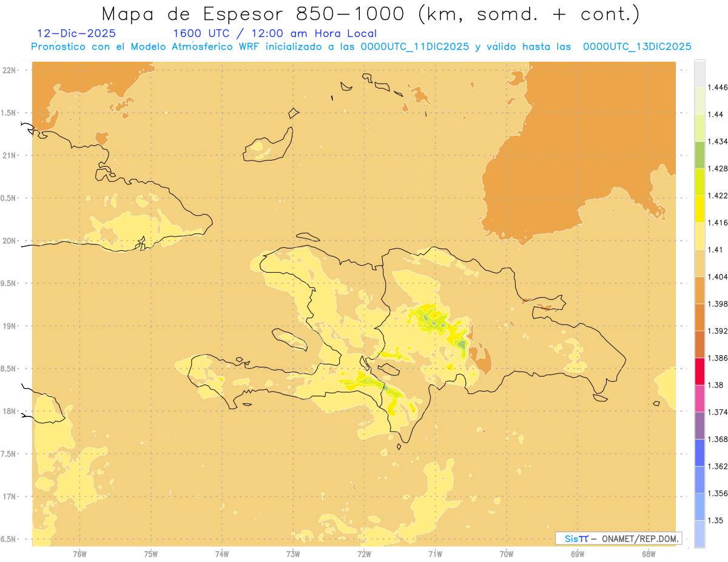This screenshot has height=562, width=728.
Task: Pick the periwinkle swatch between 1.356 and 1.362
Action: (699, 480)
